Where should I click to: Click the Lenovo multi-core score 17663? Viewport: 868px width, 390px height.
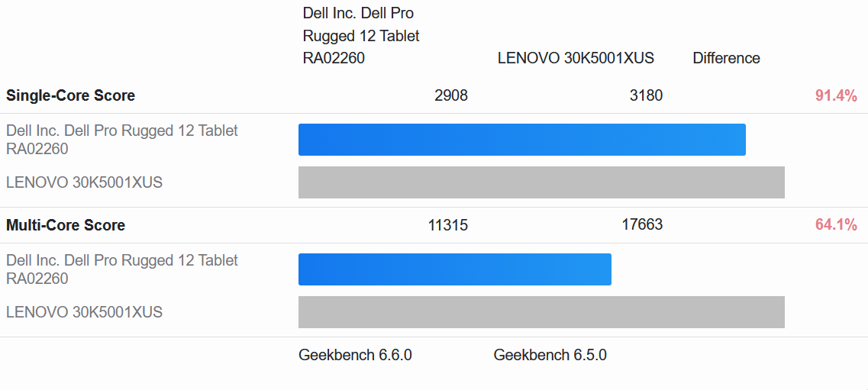(642, 224)
